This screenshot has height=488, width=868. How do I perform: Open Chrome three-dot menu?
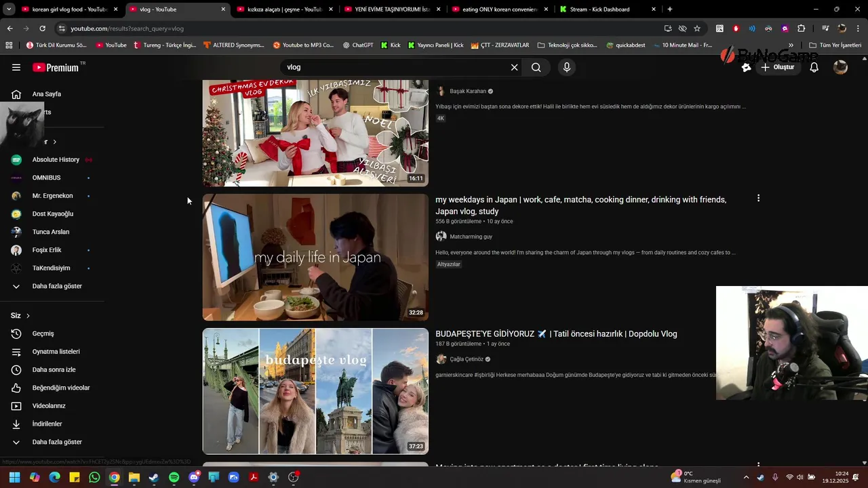[859, 28]
